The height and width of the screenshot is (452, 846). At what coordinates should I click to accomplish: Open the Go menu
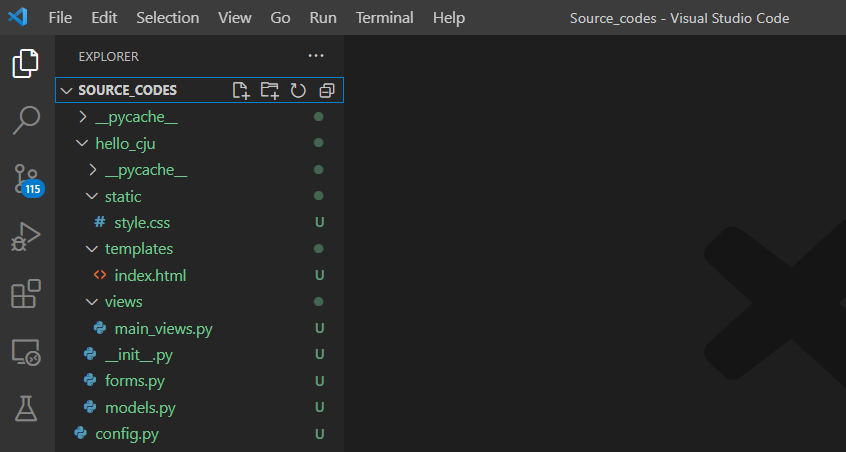tap(280, 18)
